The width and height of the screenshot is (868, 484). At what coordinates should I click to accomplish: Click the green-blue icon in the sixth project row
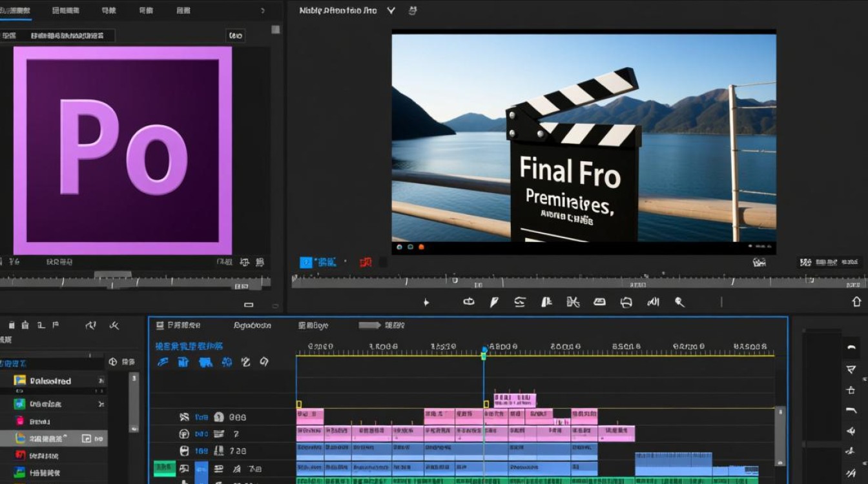[20, 472]
